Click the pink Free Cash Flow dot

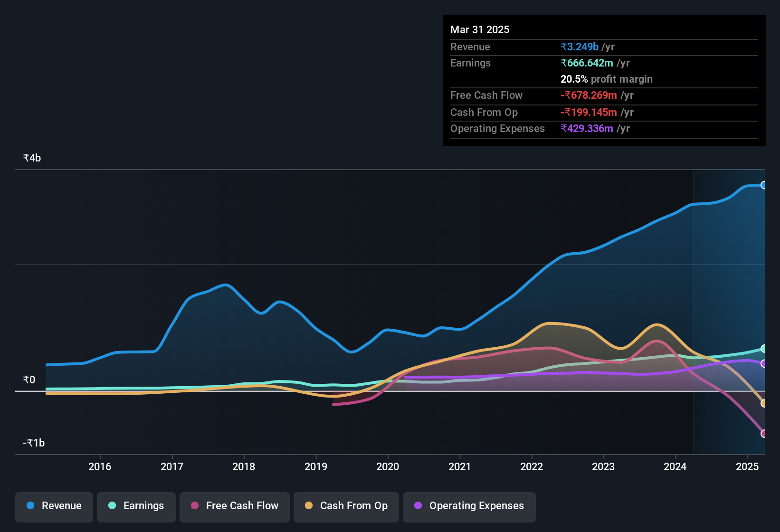point(195,506)
